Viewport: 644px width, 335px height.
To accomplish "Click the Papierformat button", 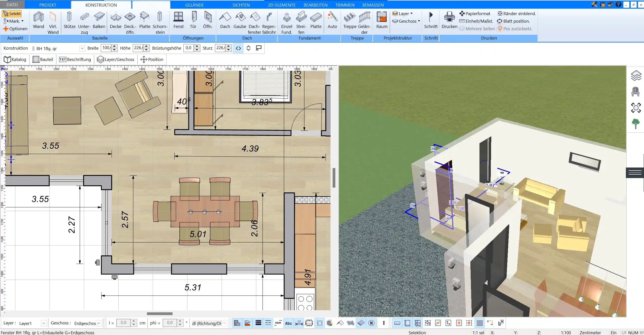I will (475, 14).
